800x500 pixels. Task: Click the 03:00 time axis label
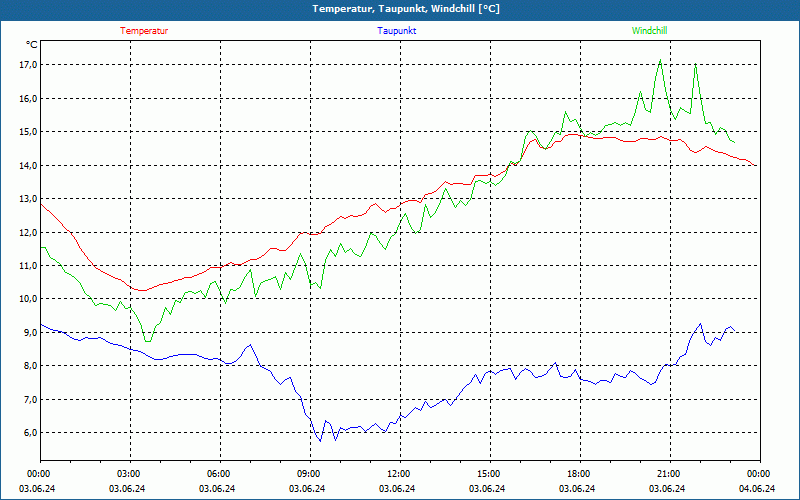(128, 474)
